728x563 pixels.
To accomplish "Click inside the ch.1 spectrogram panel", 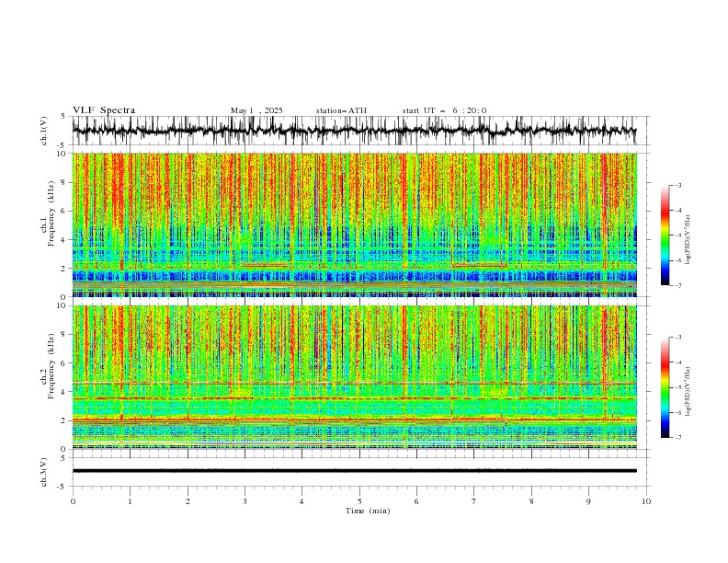I will [x=354, y=224].
